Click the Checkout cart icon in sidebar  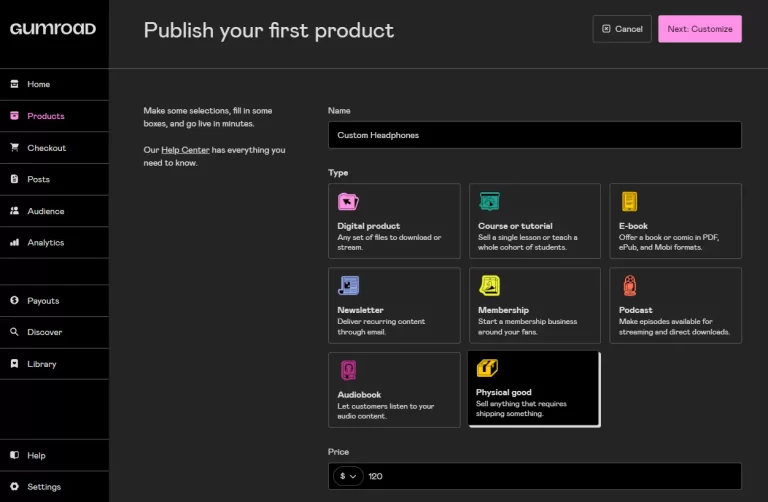click(15, 147)
